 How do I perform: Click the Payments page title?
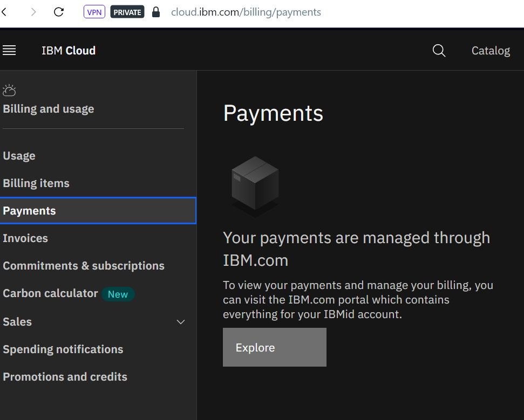(274, 113)
